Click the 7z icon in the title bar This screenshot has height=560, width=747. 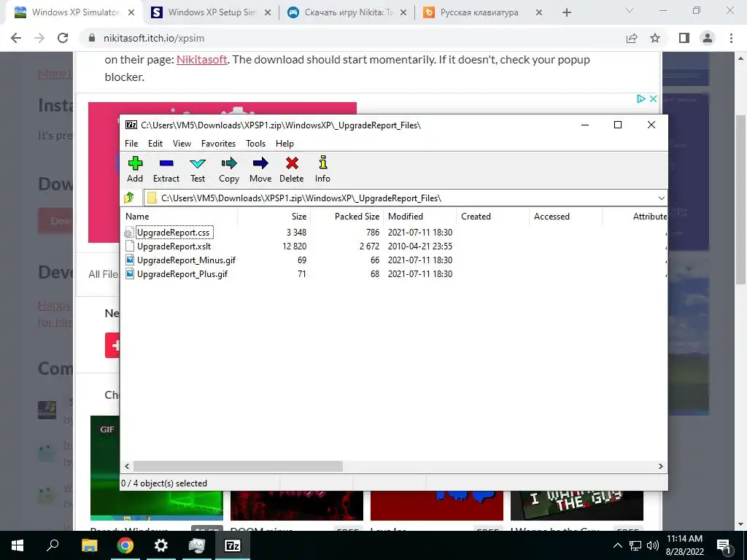click(x=131, y=125)
